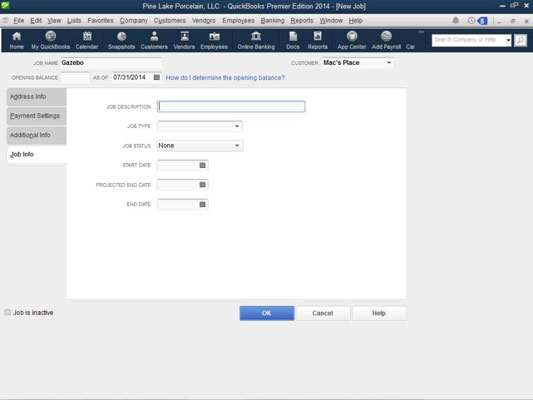Toggle the Job is inactive checkbox
Image resolution: width=533 pixels, height=400 pixels.
tap(7, 312)
